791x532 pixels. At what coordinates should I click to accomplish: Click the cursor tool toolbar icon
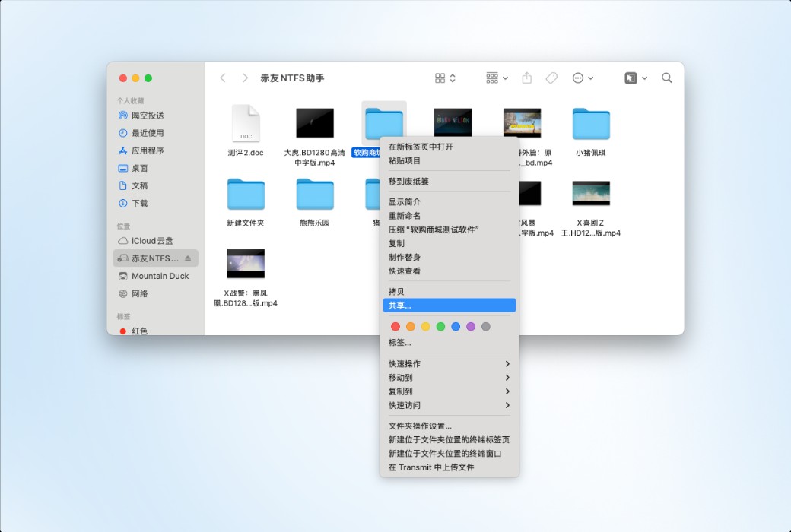[631, 78]
